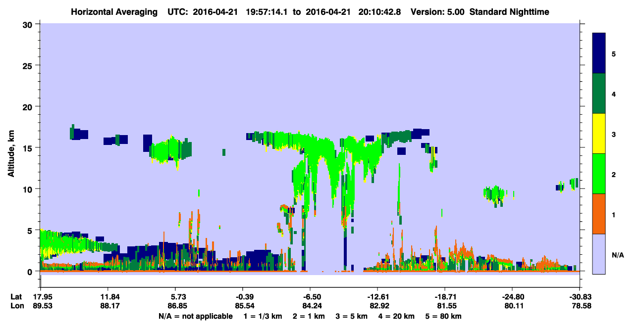Click the '4 = 20 km' legend entry
The width and height of the screenshot is (644, 330).
pos(397,316)
